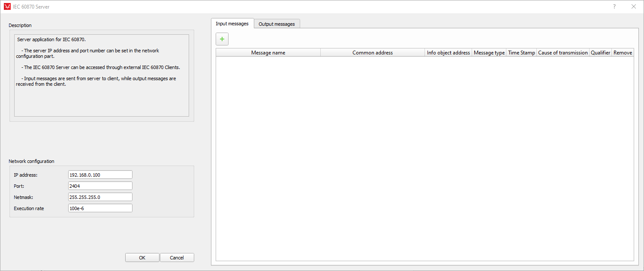Click the Remove column header
The height and width of the screenshot is (271, 644).
point(623,53)
